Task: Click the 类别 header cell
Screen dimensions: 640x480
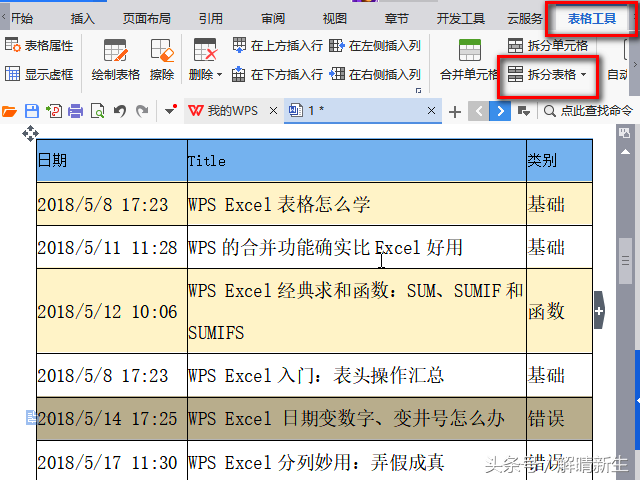Action: (559, 160)
